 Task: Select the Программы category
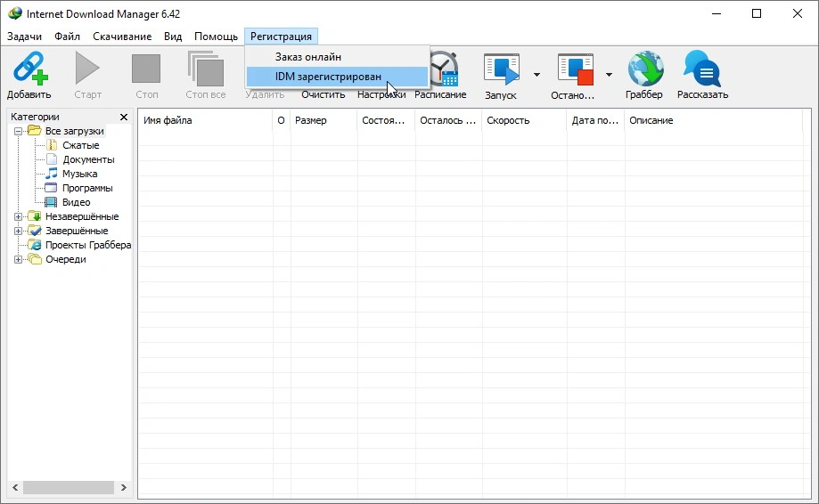87,188
